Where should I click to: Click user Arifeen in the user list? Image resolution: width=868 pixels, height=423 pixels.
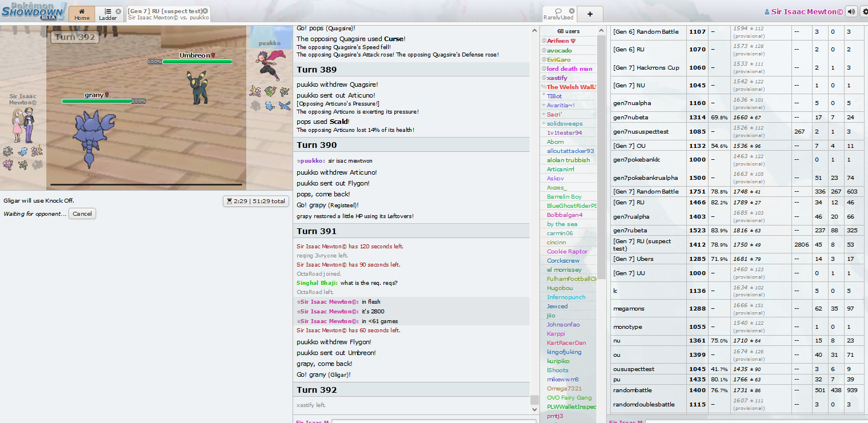[560, 41]
